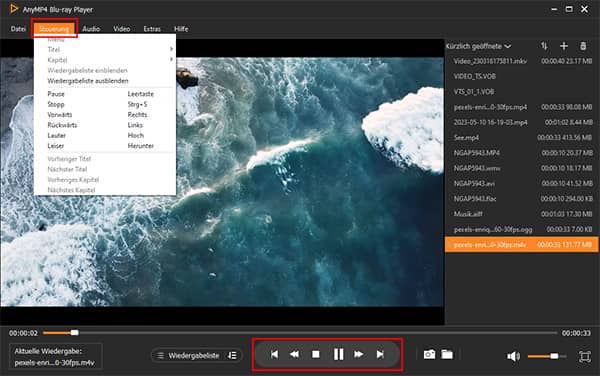The height and width of the screenshot is (376, 600).
Task: Add a file with the plus icon
Action: coord(564,46)
